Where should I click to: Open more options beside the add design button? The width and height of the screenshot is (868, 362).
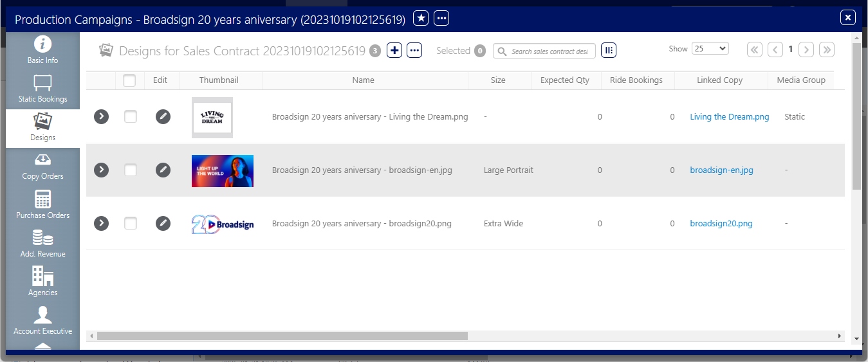pyautogui.click(x=414, y=50)
